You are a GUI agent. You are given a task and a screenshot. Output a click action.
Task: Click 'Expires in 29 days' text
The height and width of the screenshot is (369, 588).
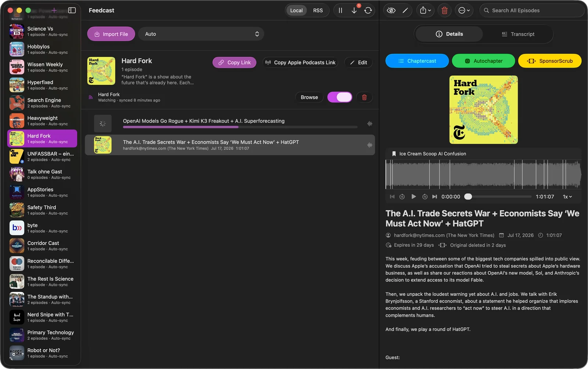414,245
